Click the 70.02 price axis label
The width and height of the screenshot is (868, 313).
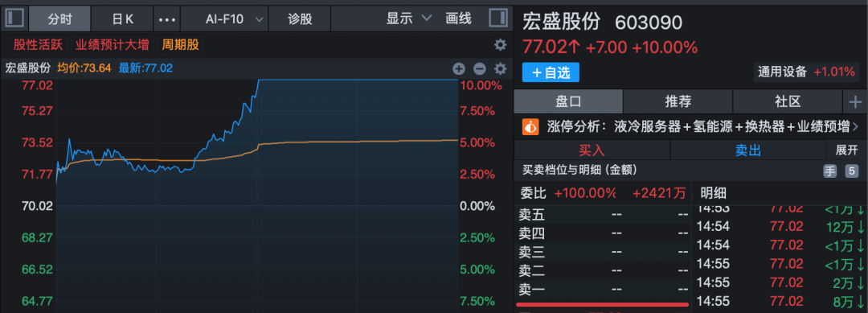[x=37, y=206]
